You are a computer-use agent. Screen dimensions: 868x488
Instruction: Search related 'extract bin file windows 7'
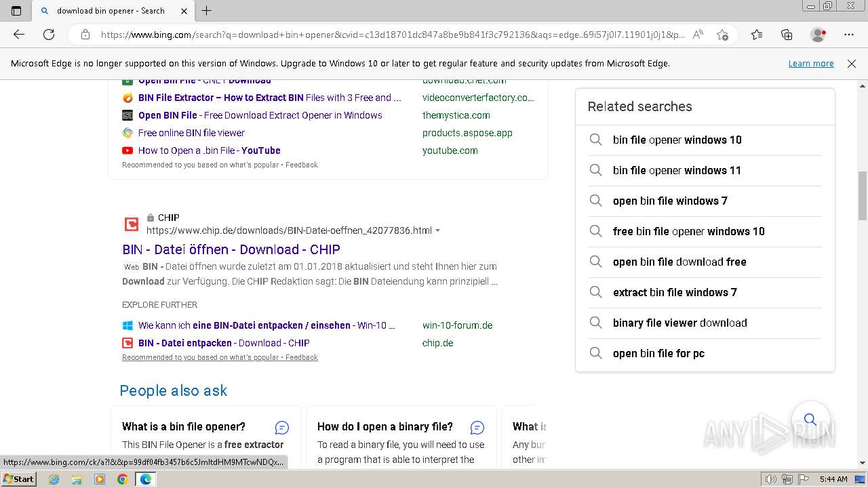pyautogui.click(x=705, y=292)
